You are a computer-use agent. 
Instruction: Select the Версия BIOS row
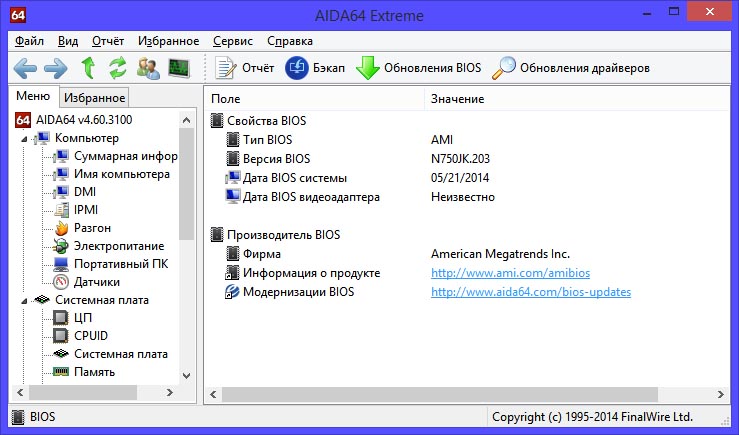tap(268, 159)
